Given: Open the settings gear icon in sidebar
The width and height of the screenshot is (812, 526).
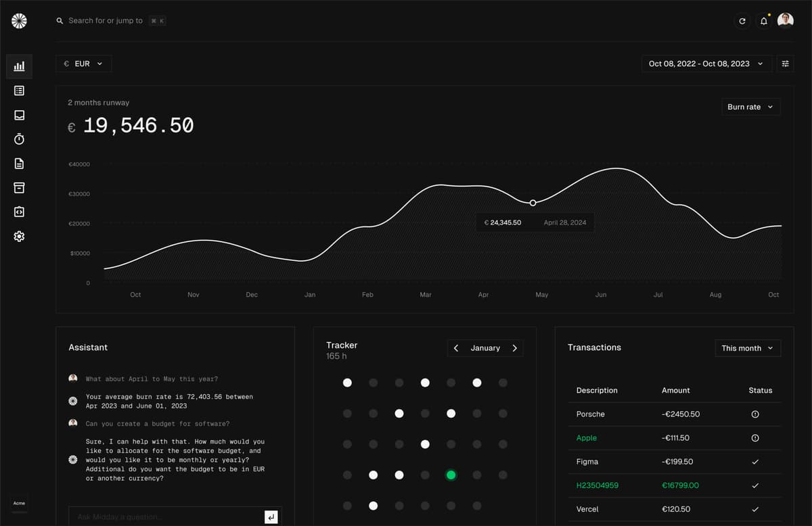Looking at the screenshot, I should tap(19, 237).
